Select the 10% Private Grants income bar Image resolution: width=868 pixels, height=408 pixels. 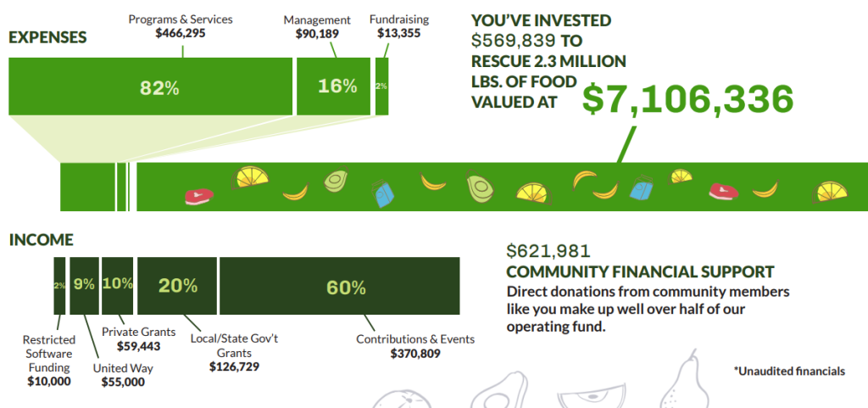click(118, 286)
